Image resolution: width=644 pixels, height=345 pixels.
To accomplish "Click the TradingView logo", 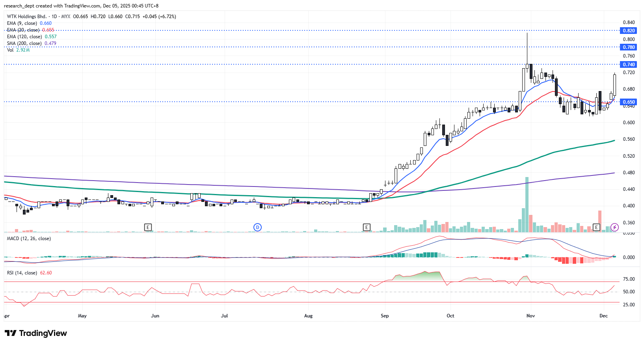I will [x=36, y=333].
